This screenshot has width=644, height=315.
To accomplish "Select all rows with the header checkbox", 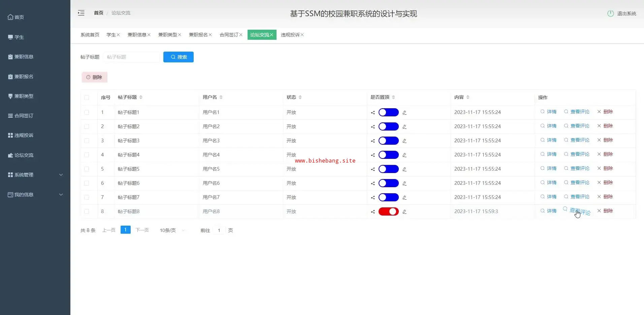I will 87,97.
